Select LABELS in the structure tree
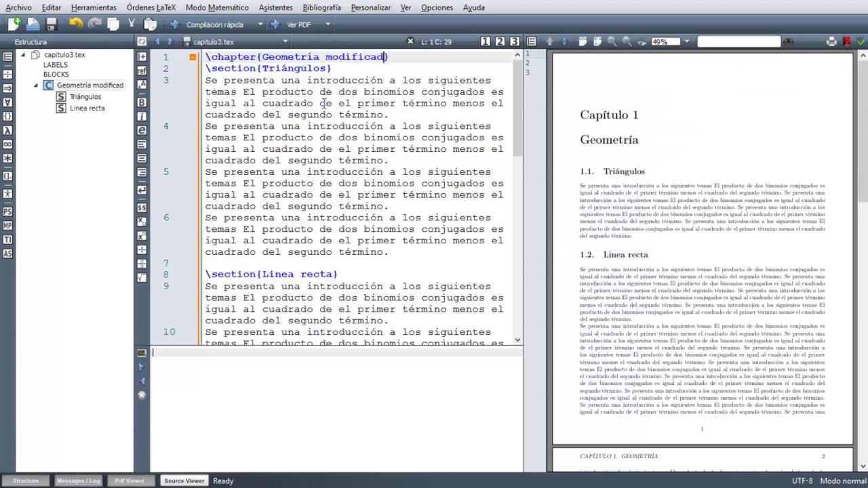 (56, 65)
